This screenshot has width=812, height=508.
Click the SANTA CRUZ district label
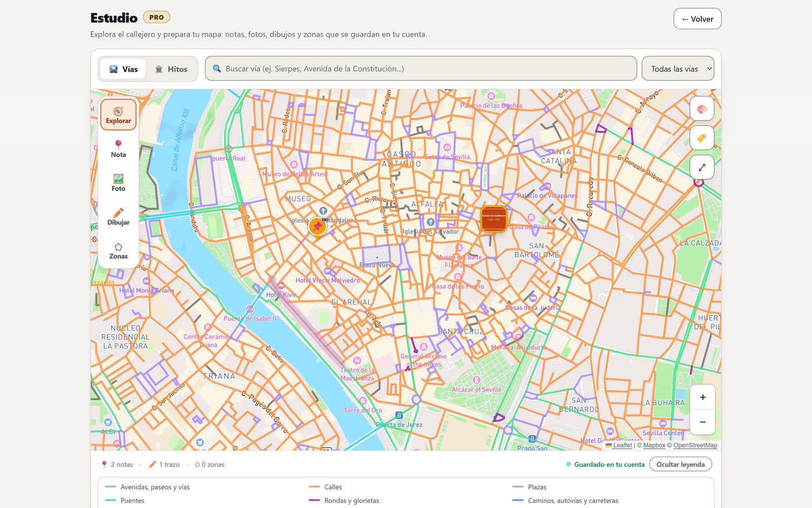(x=461, y=331)
